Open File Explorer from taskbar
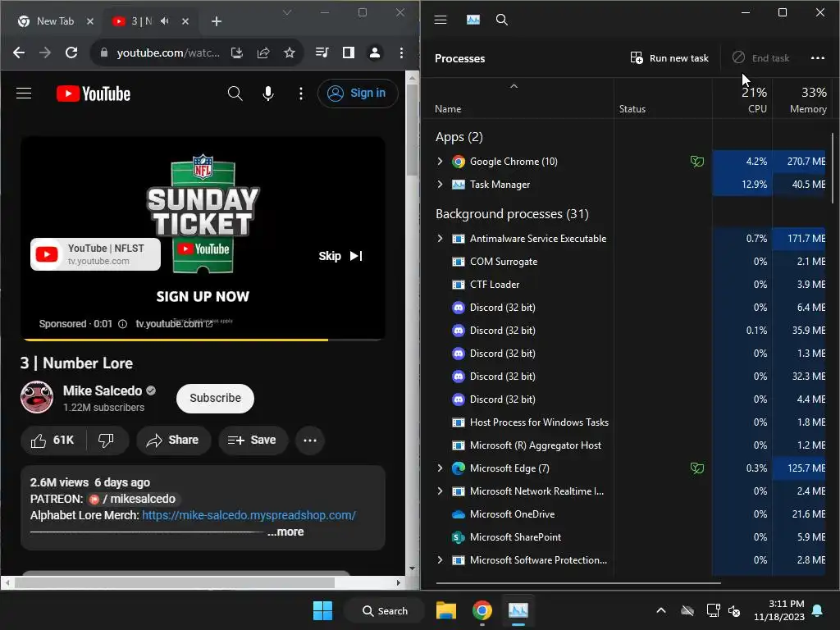The height and width of the screenshot is (630, 840). (445, 610)
